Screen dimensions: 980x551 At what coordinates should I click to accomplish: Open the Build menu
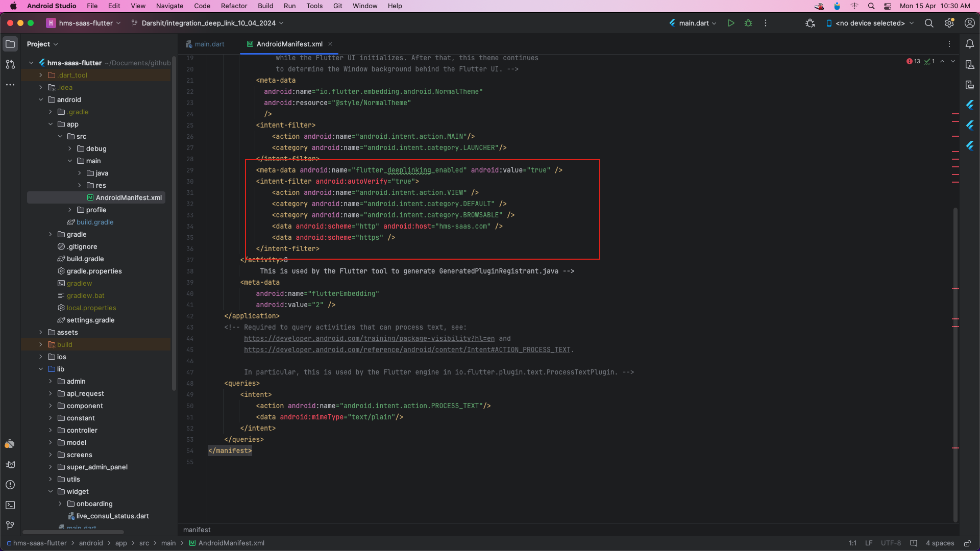pyautogui.click(x=265, y=6)
